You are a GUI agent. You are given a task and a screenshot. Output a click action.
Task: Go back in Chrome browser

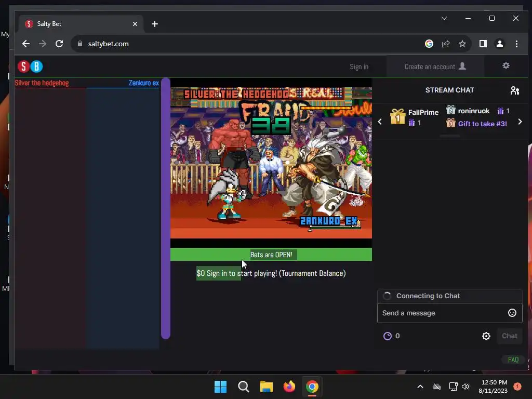tap(26, 44)
